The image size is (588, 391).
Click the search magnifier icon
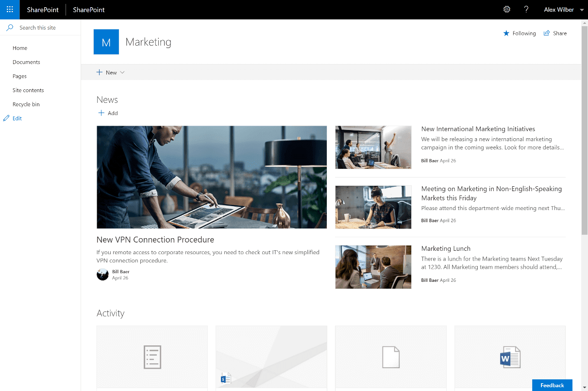tap(9, 27)
